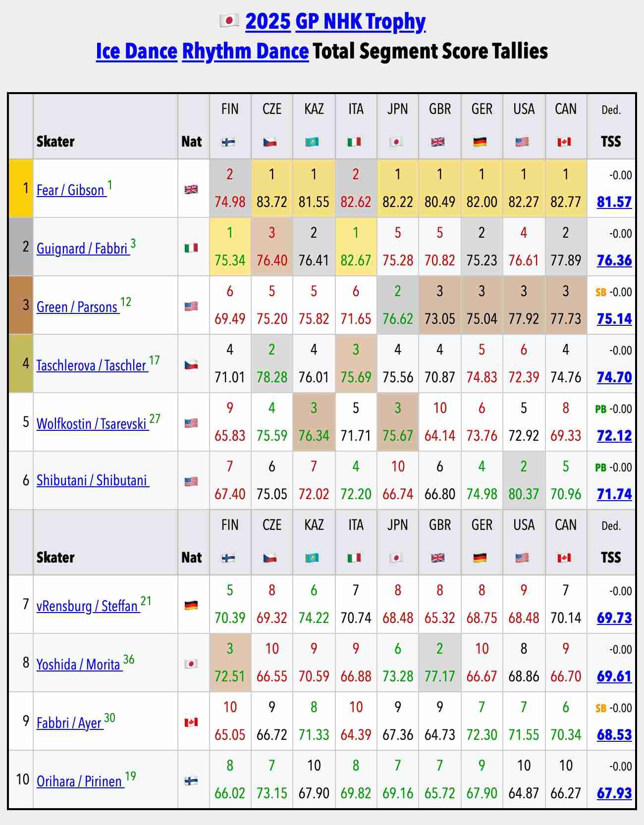Open the Taschlerova / Taschler skater link

(92, 365)
